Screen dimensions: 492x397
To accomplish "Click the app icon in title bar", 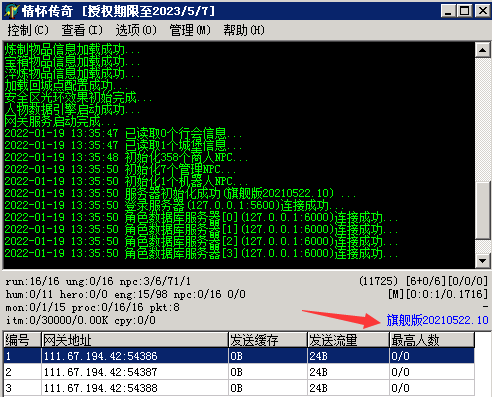I will click(x=11, y=11).
